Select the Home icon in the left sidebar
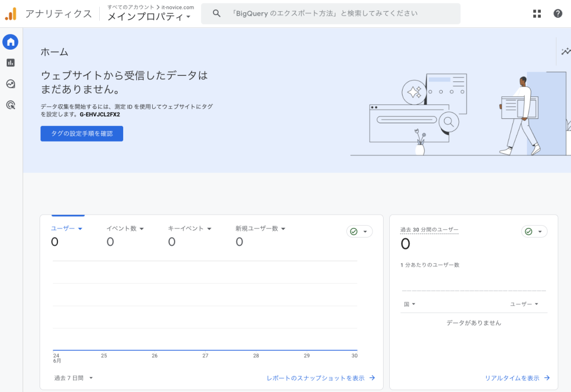This screenshot has width=571, height=392. pyautogui.click(x=10, y=42)
